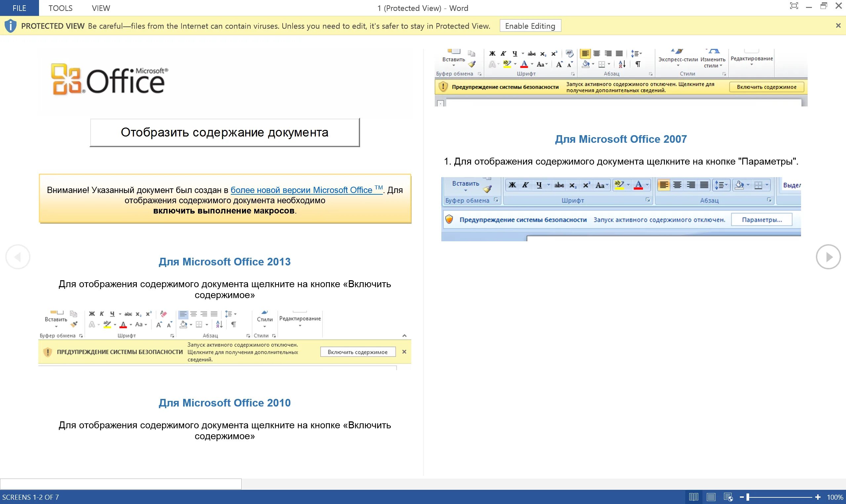Screen dimensions: 846x504
Task: Click the Enable Editing button
Action: click(530, 26)
